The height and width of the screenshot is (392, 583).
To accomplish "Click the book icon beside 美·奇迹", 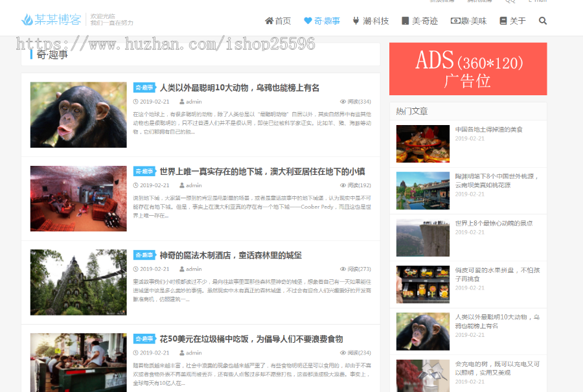I will 406,21.
